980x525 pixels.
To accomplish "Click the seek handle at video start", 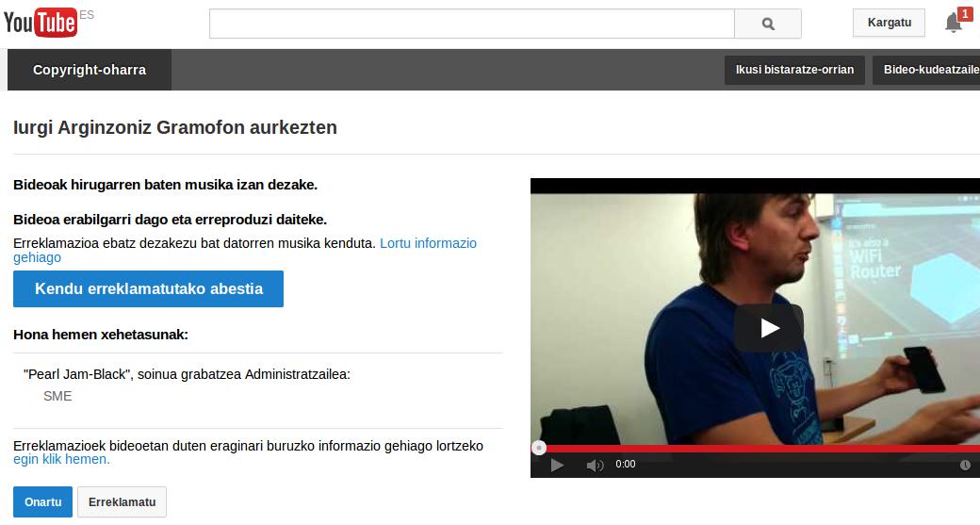I will (x=538, y=449).
